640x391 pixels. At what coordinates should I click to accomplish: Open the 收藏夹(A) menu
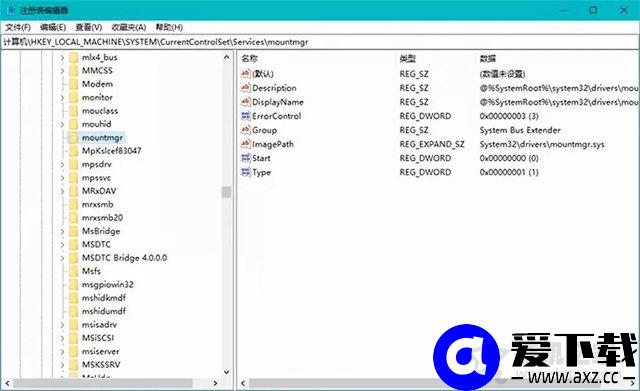(x=129, y=27)
